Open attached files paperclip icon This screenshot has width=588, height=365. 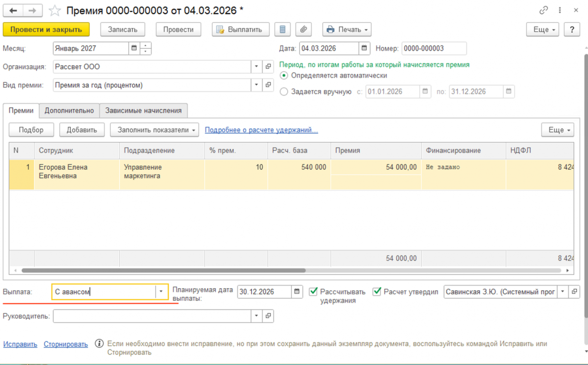(303, 29)
